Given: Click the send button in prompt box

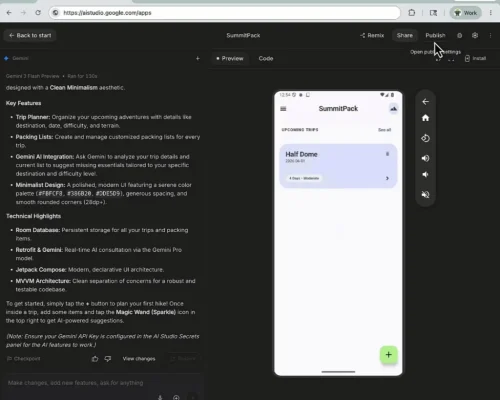Looking at the screenshot, I should click(192, 397).
